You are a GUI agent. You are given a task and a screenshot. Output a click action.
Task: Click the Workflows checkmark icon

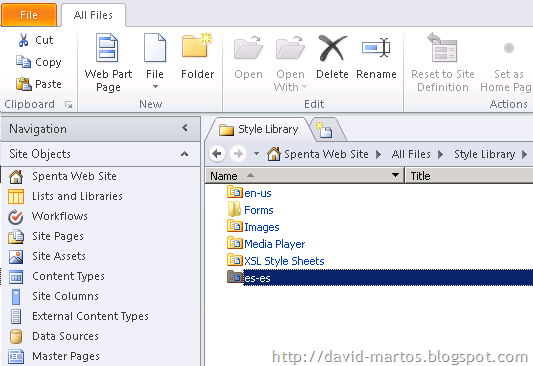click(x=16, y=217)
